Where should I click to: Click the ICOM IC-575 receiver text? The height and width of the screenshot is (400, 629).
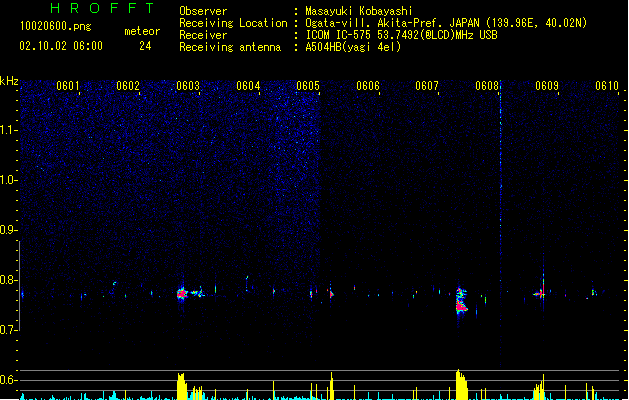coord(401,35)
